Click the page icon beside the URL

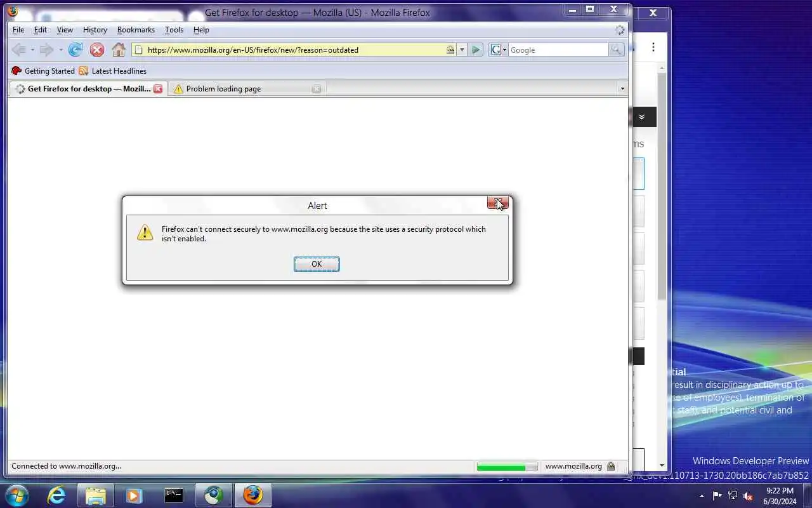138,50
